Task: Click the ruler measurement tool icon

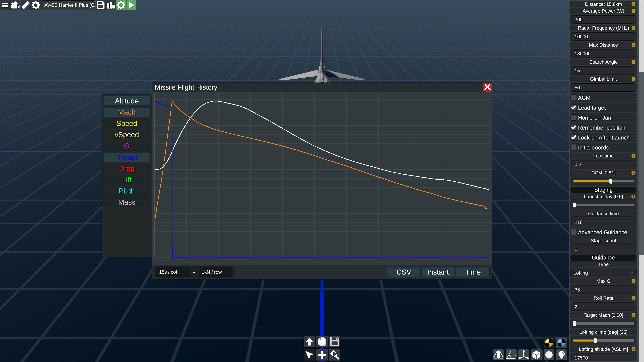Action: point(25,5)
